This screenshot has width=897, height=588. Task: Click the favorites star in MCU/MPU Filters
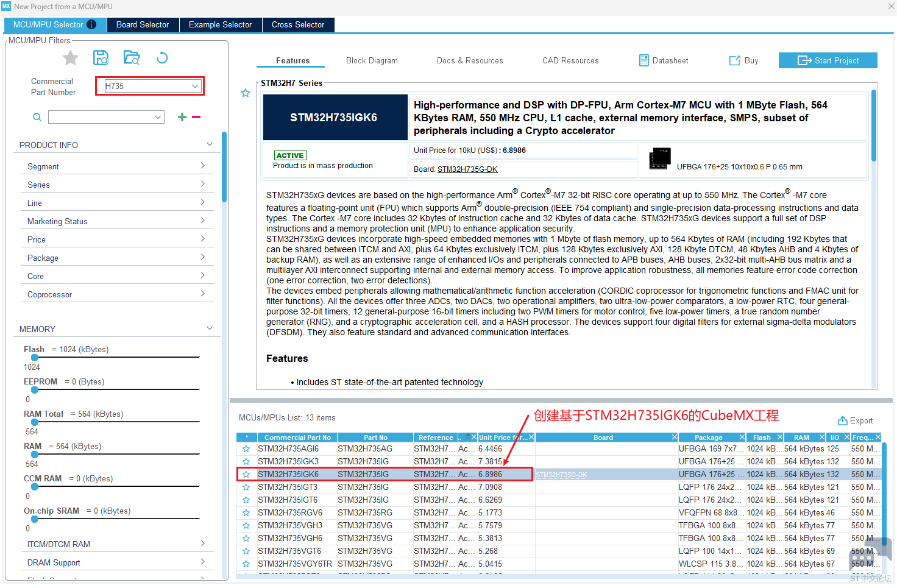(x=71, y=58)
